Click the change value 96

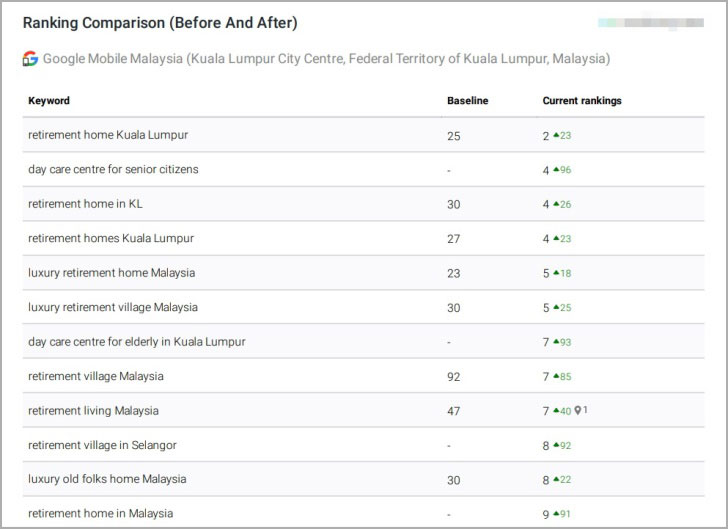click(566, 170)
